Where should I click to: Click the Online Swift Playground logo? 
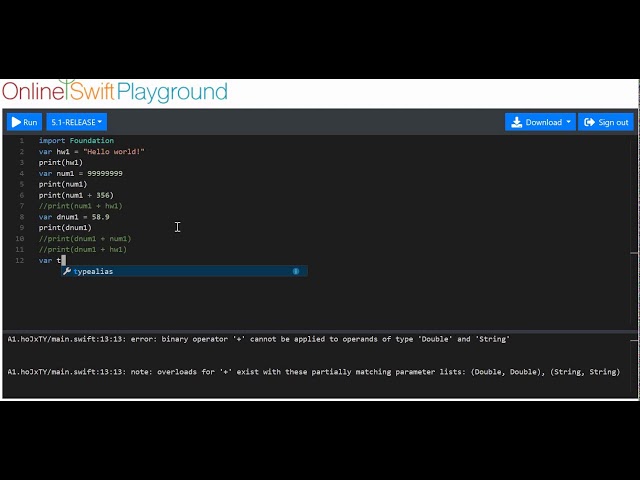pyautogui.click(x=115, y=91)
